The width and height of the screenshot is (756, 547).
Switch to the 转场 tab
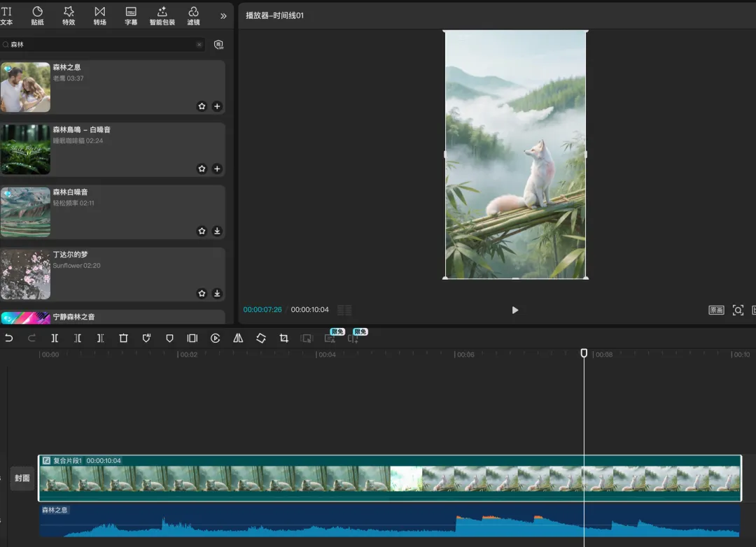point(100,15)
